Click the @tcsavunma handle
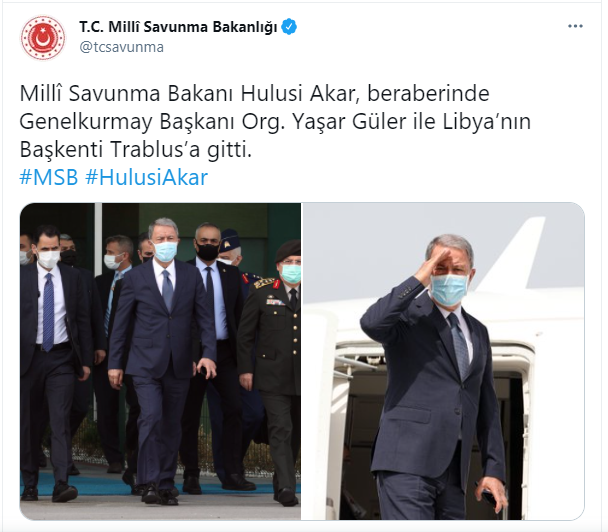This screenshot has height=532, width=608. coord(122,47)
